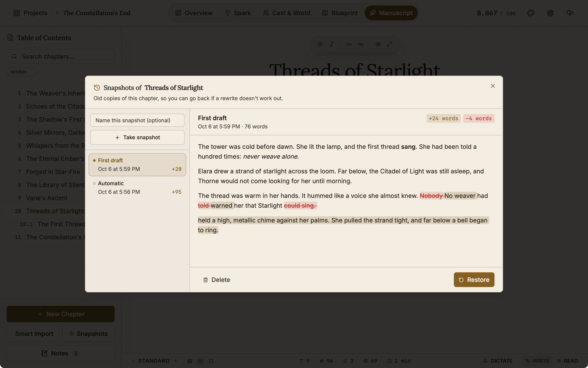Image resolution: width=588 pixels, height=368 pixels.
Task: Delete the selected snapshot
Action: [x=216, y=280]
